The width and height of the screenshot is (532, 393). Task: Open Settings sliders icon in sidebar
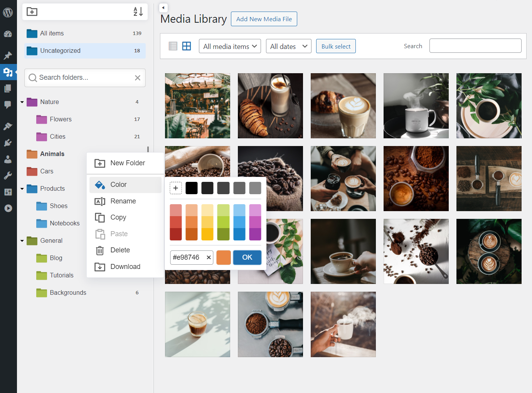(x=8, y=192)
